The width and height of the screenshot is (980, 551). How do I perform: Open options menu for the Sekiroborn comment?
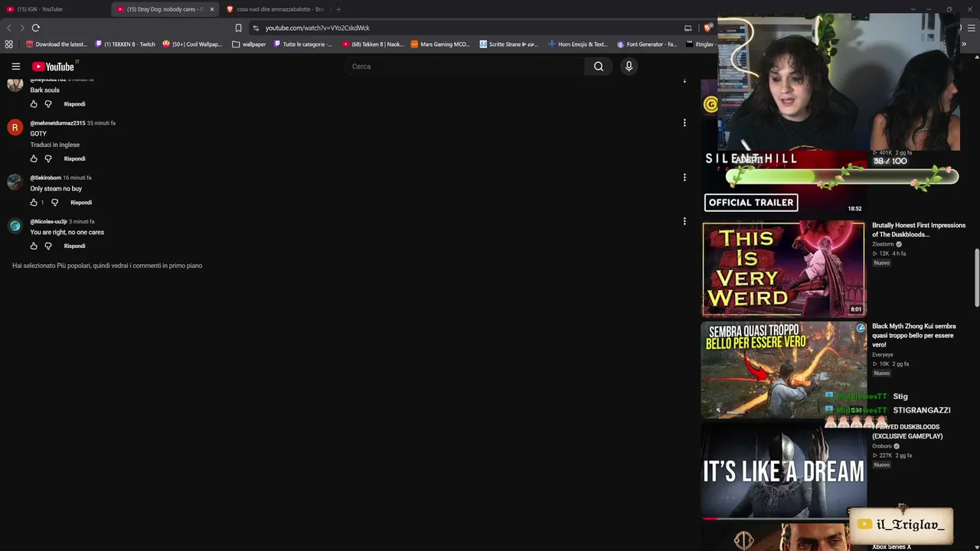(x=684, y=178)
